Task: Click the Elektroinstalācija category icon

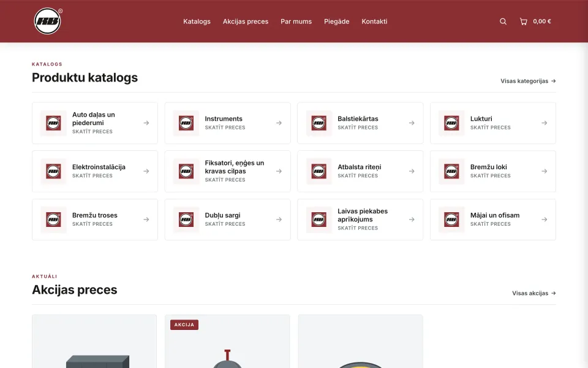Action: pos(53,171)
